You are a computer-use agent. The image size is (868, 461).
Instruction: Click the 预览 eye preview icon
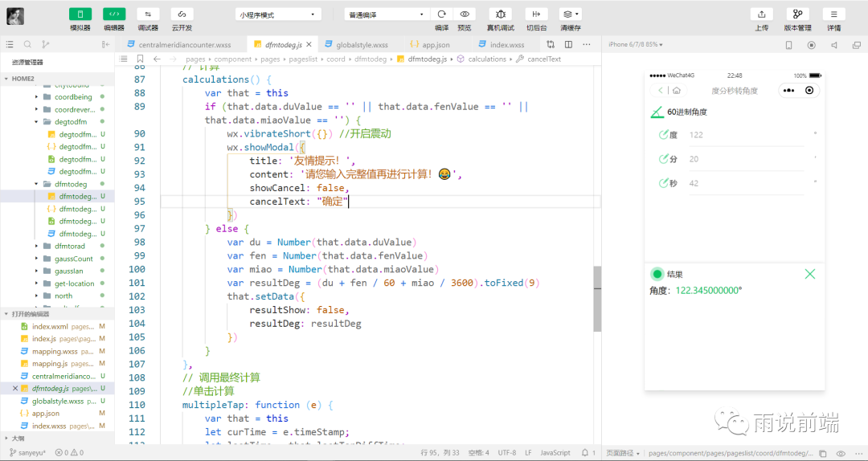(x=464, y=14)
